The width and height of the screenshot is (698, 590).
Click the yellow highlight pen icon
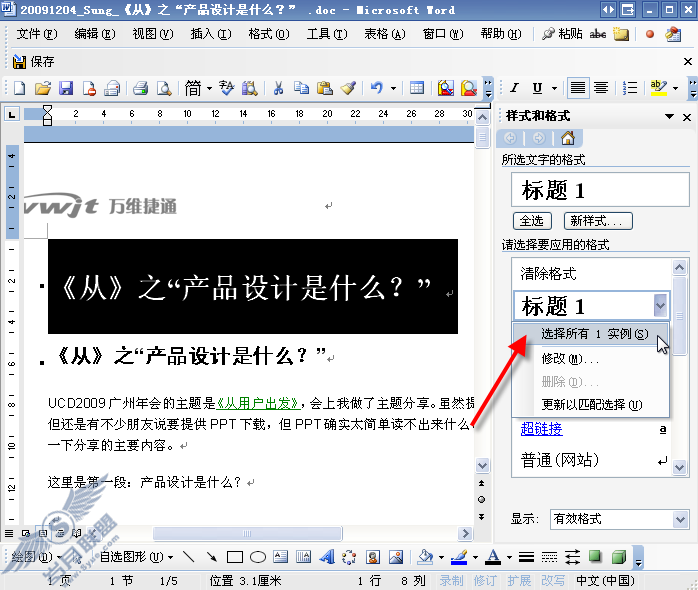pos(658,88)
